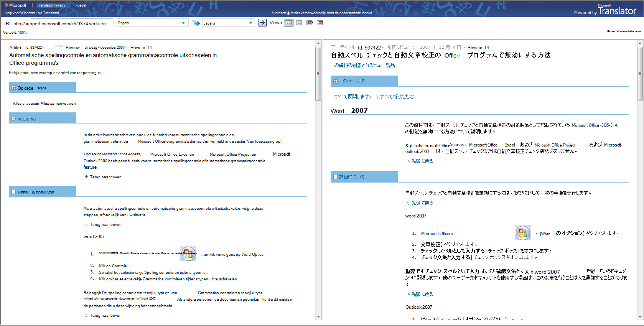644x326 pixels.
Task: Collapse the MEER INFORMATIE section
Action: click(x=13, y=192)
